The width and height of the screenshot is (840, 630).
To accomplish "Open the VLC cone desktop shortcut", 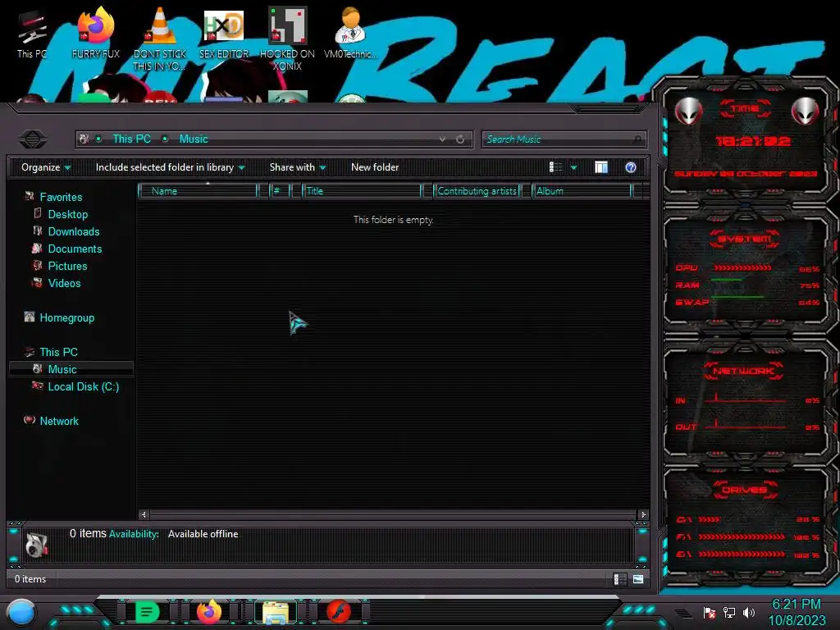I will pos(160,39).
